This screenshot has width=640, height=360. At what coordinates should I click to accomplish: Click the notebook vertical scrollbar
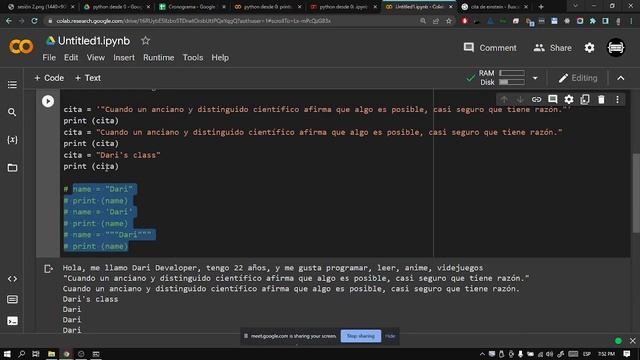(x=636, y=193)
